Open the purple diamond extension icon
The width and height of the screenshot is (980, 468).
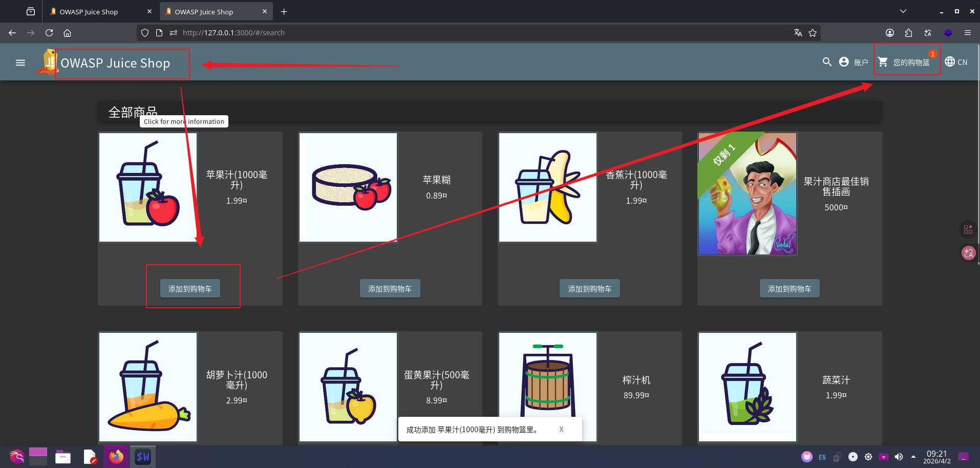(x=948, y=33)
